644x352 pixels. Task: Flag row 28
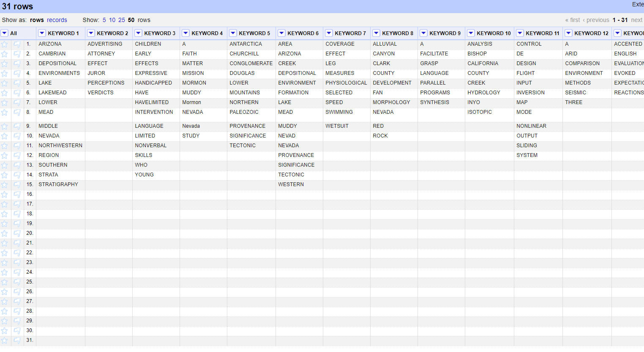pyautogui.click(x=17, y=311)
